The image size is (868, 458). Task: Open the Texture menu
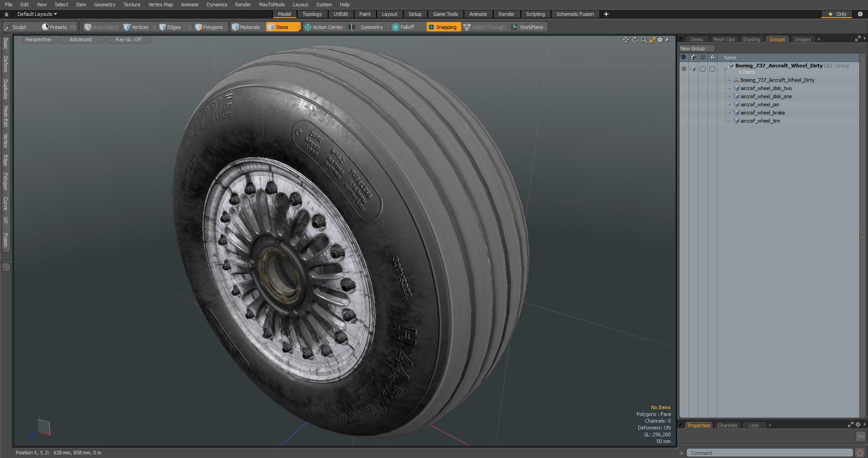point(132,5)
